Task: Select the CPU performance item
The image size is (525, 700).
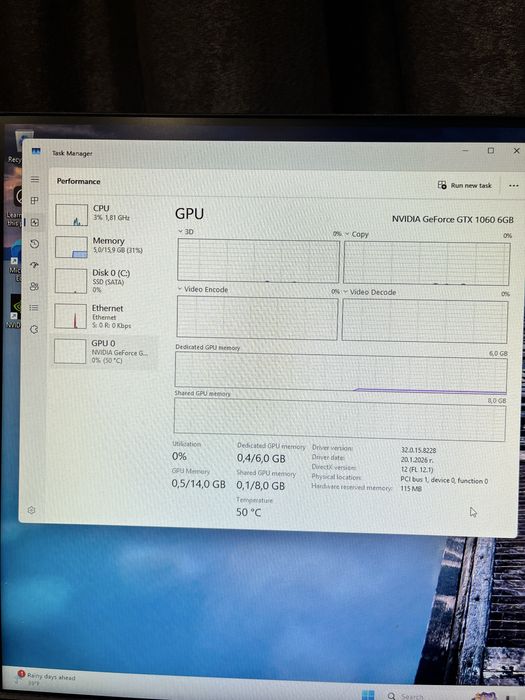Action: (x=105, y=214)
